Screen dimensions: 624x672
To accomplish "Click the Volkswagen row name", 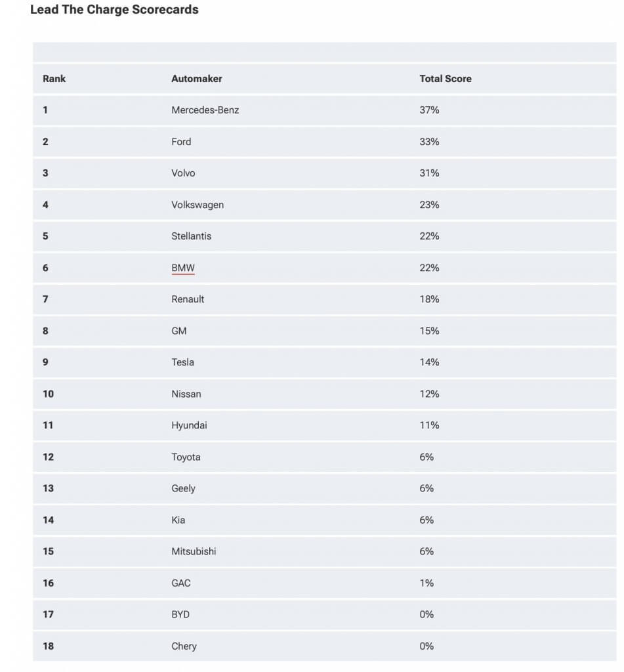I will click(197, 205).
